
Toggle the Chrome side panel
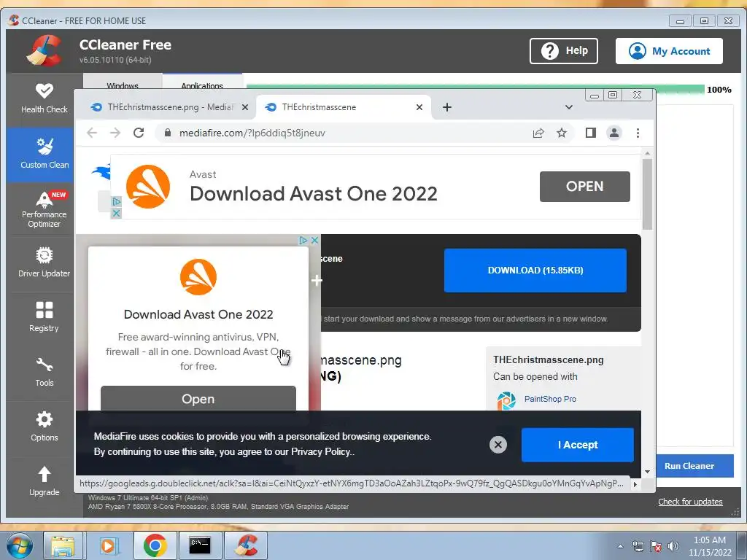coord(591,133)
